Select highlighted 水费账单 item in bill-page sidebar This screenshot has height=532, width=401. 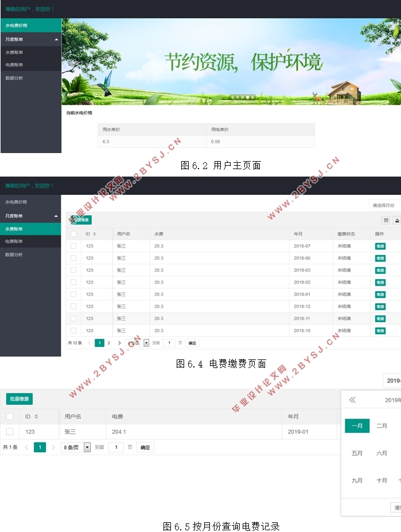point(30,229)
